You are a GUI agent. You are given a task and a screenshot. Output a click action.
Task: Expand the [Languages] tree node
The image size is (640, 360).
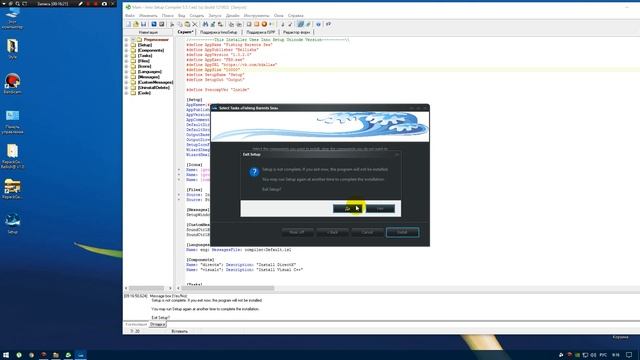coord(127,72)
